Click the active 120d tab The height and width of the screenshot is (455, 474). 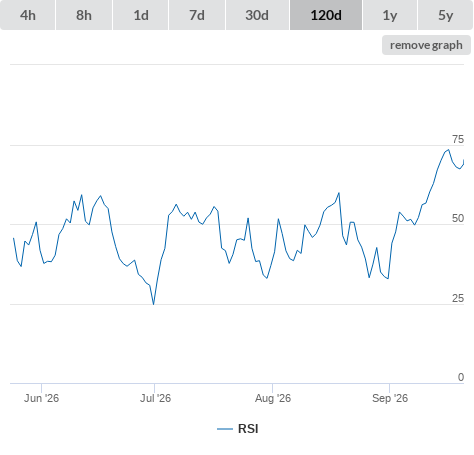[326, 15]
